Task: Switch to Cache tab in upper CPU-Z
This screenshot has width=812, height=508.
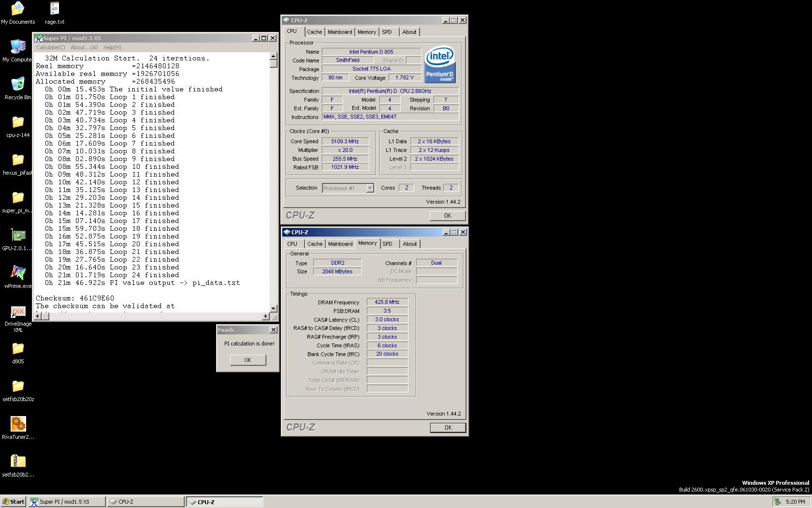Action: pyautogui.click(x=314, y=32)
